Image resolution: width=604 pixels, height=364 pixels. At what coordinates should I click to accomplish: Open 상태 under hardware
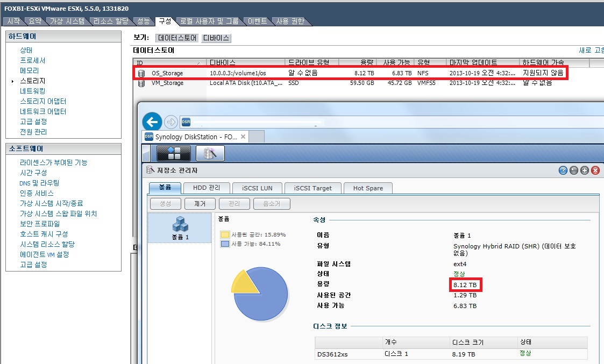click(26, 50)
